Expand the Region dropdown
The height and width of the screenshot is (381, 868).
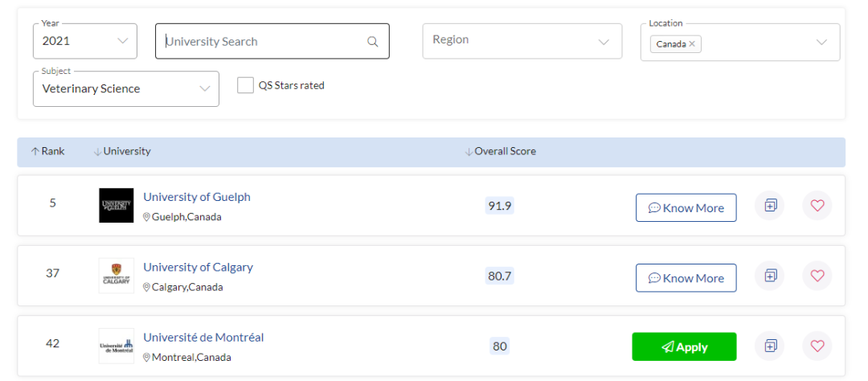coord(522,41)
